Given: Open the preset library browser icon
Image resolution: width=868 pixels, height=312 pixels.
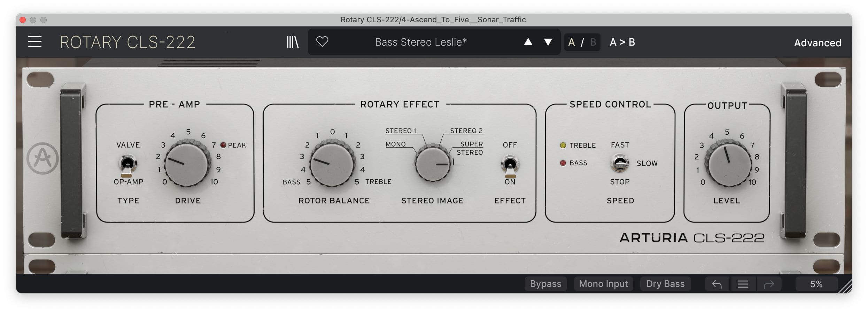Looking at the screenshot, I should (292, 42).
